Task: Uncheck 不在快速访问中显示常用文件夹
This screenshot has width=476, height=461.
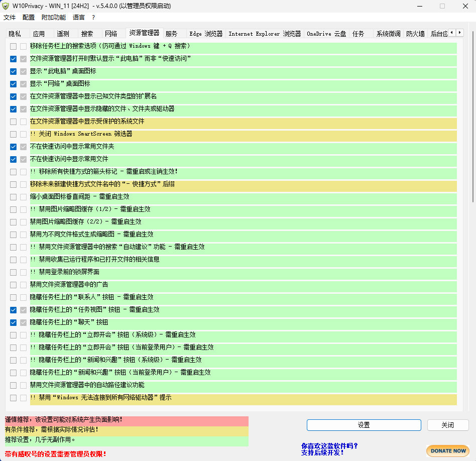Action: click(x=13, y=147)
